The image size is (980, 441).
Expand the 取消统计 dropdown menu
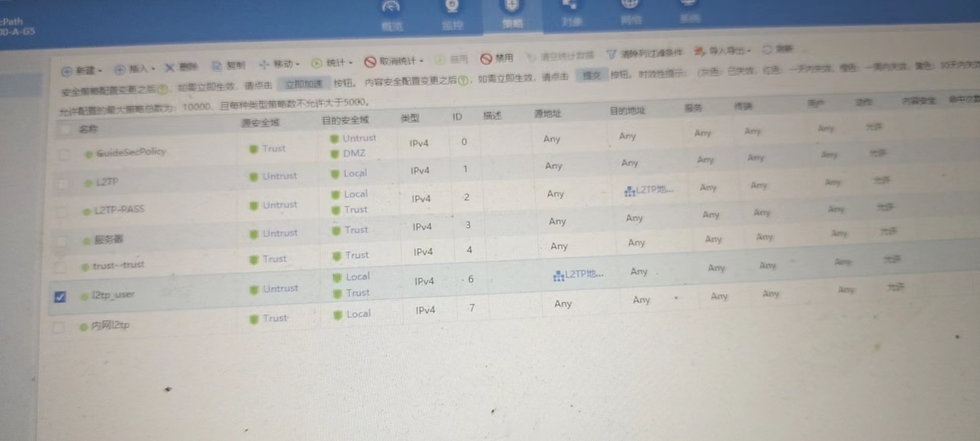[x=394, y=61]
